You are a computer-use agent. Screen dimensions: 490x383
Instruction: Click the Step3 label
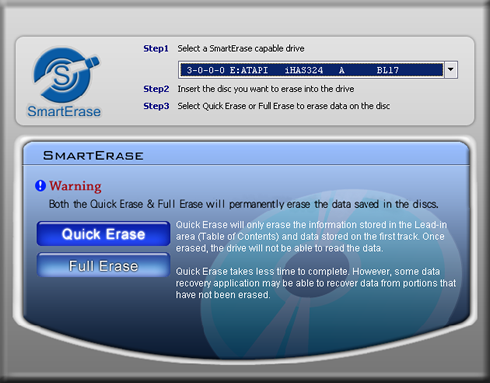[156, 106]
